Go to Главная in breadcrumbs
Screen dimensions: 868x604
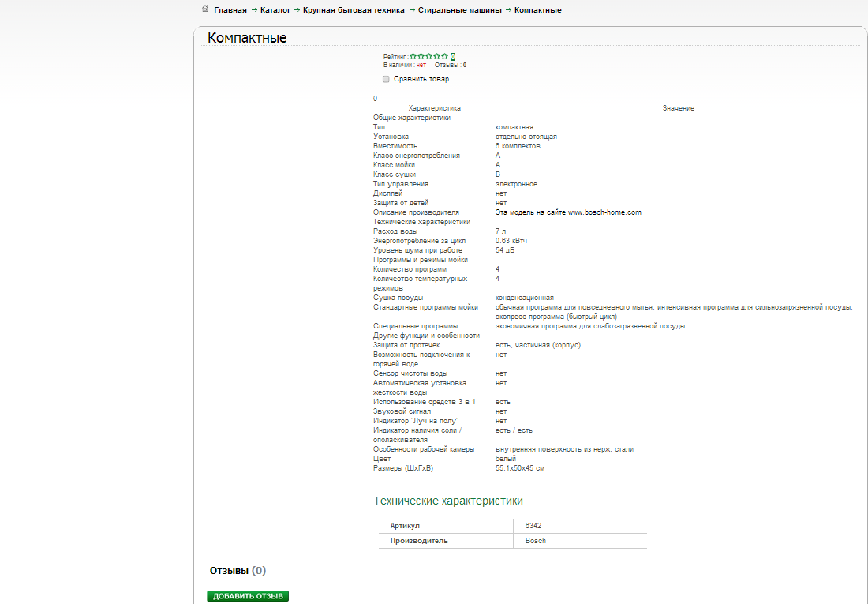point(230,10)
